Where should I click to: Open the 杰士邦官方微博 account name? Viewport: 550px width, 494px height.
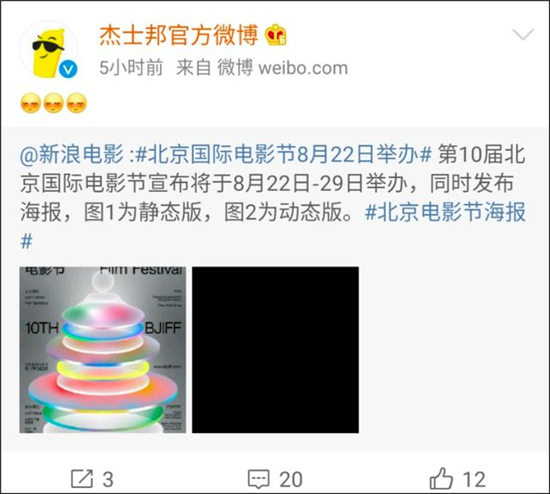pos(179,35)
